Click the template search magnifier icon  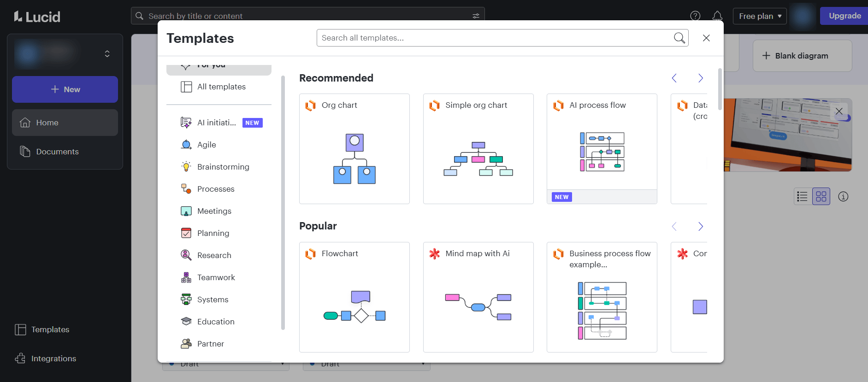tap(679, 38)
